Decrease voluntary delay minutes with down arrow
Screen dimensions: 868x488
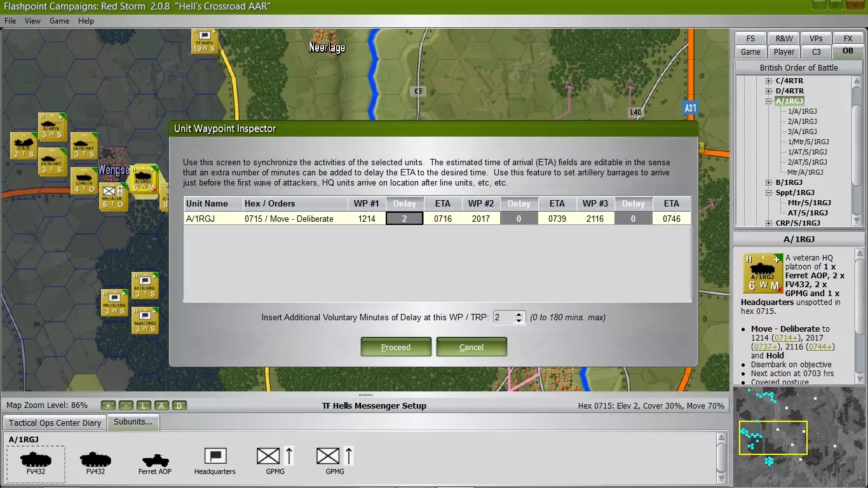click(x=519, y=320)
